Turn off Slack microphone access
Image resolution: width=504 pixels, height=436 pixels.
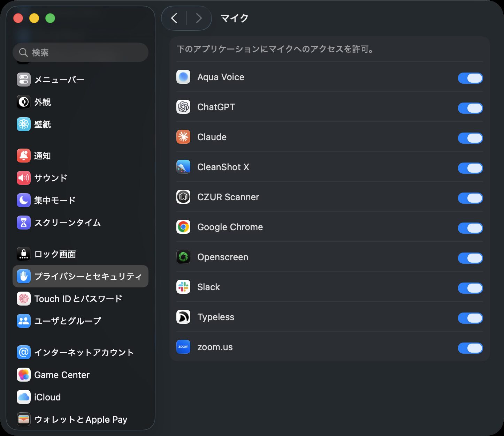470,288
